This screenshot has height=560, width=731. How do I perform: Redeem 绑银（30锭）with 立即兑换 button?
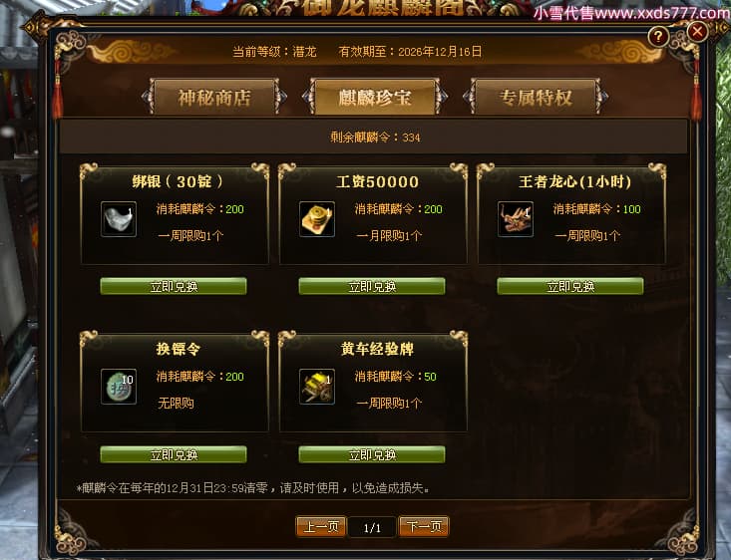(174, 287)
